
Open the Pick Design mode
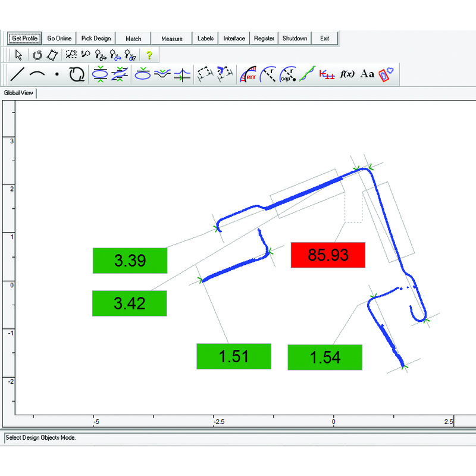[96, 39]
